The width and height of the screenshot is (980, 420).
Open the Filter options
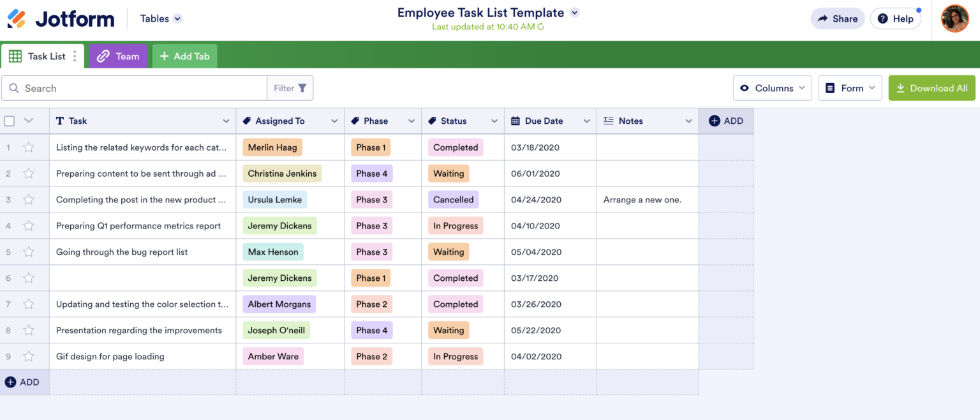click(x=290, y=87)
